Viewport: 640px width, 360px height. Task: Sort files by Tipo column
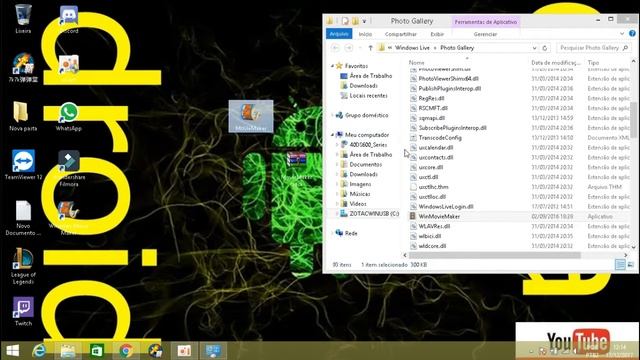[x=593, y=62]
